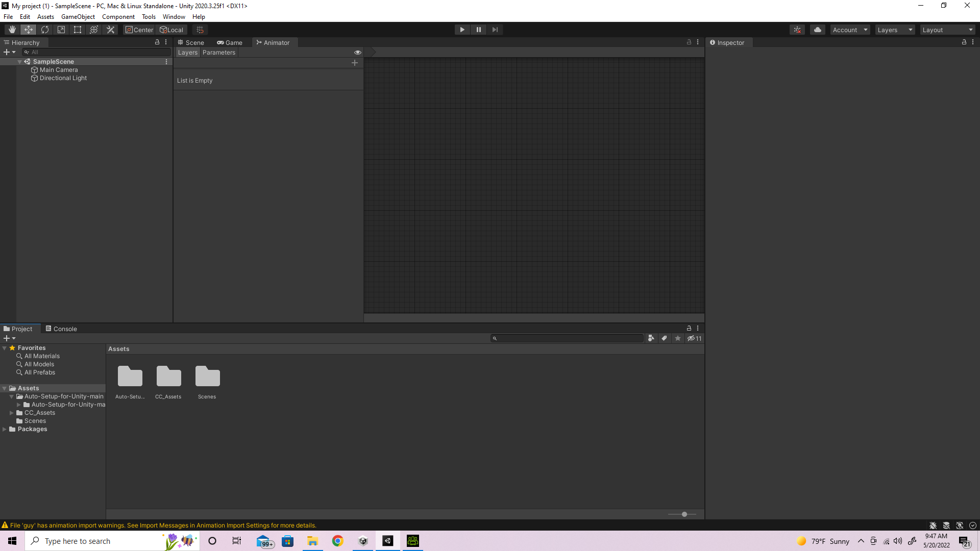Open the Layout dropdown
Viewport: 980px width, 551px height.
(x=948, y=30)
